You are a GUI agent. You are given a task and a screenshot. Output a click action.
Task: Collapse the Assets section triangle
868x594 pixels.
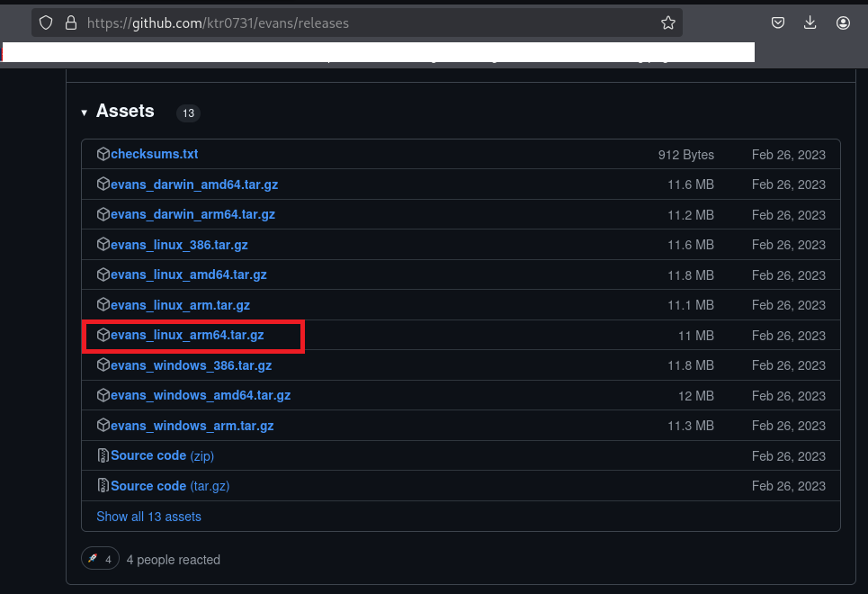tap(84, 112)
